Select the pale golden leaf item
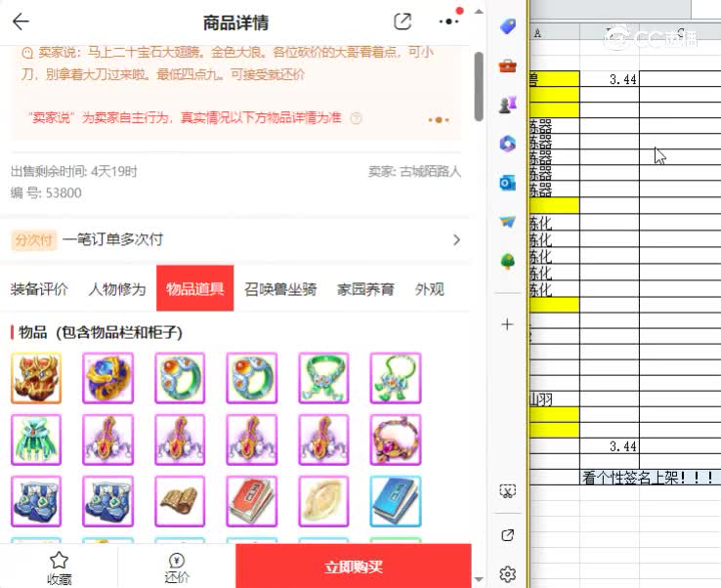This screenshot has height=588, width=721. tap(323, 501)
